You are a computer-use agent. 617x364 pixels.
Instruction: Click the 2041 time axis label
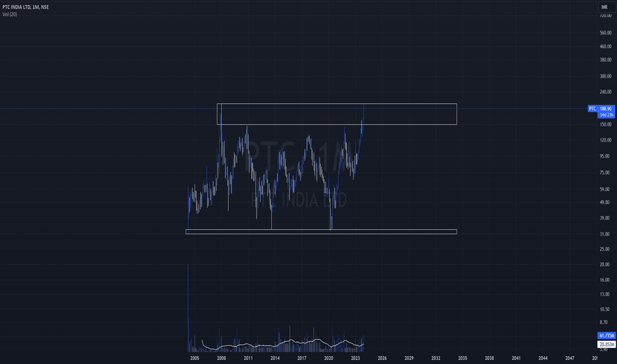coord(516,358)
